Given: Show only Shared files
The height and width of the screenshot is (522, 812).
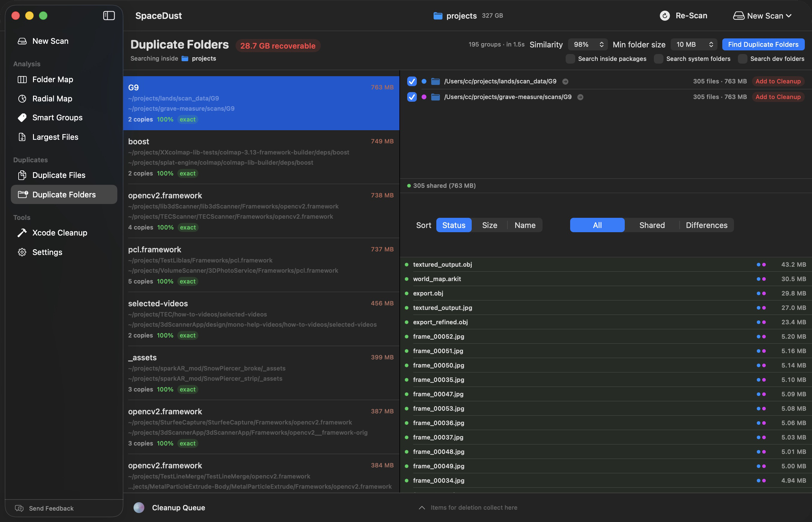Looking at the screenshot, I should coord(652,225).
